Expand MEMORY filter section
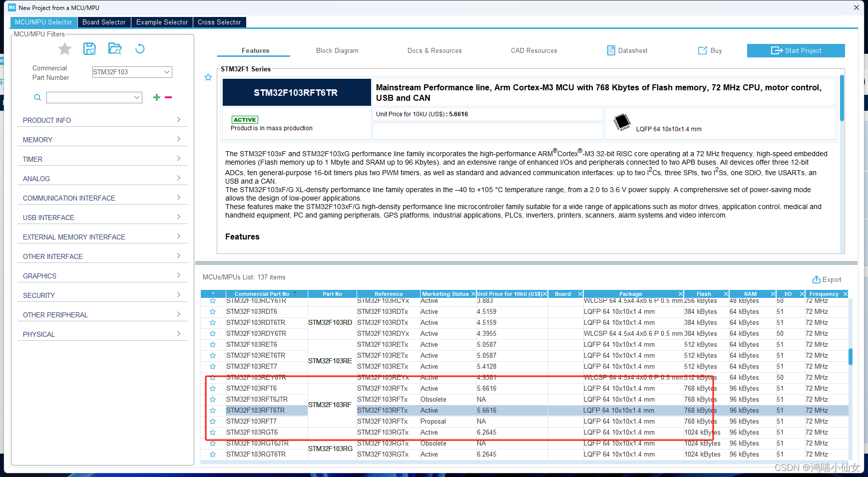Viewport: 868px width, 477px height. coord(102,140)
